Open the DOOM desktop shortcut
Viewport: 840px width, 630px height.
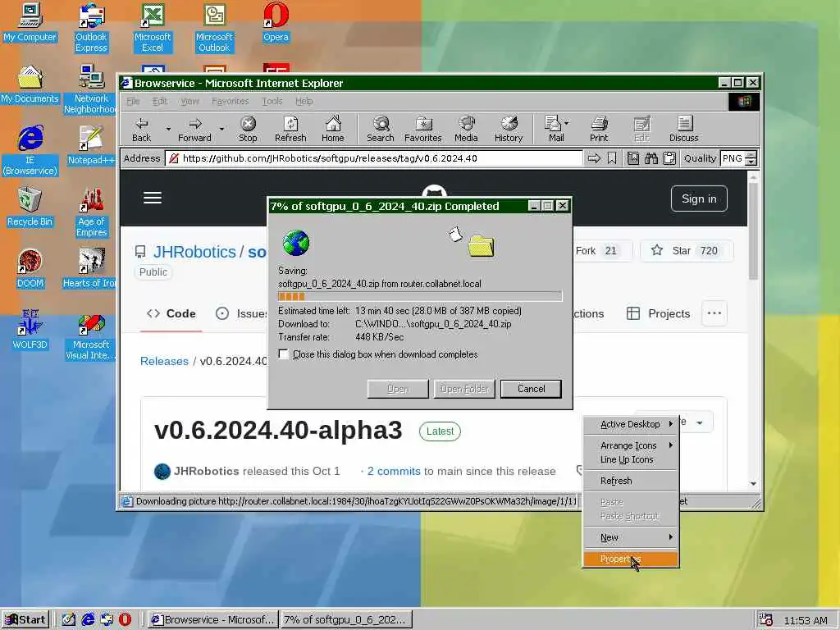point(30,269)
